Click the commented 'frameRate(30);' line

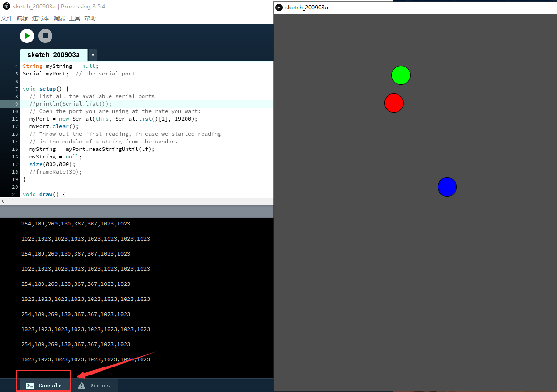tap(55, 172)
